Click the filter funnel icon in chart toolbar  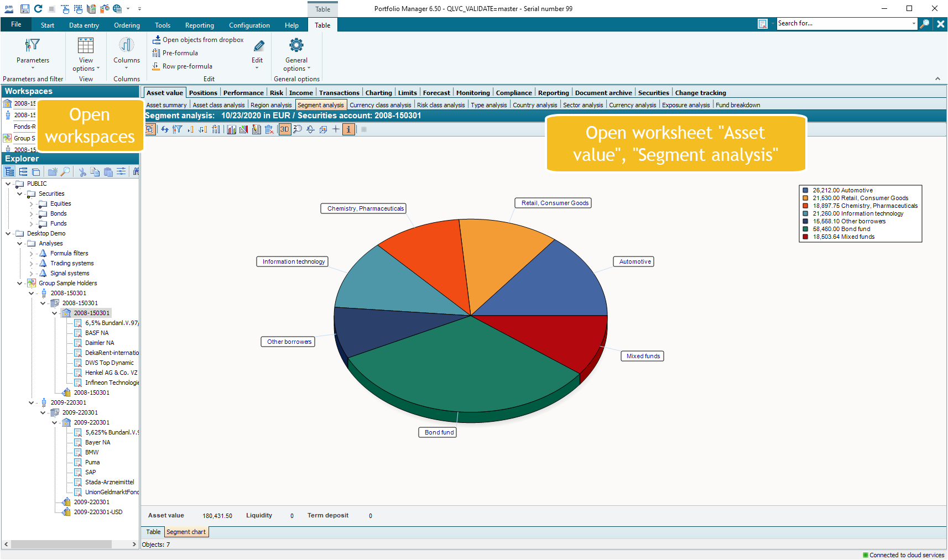(x=177, y=129)
